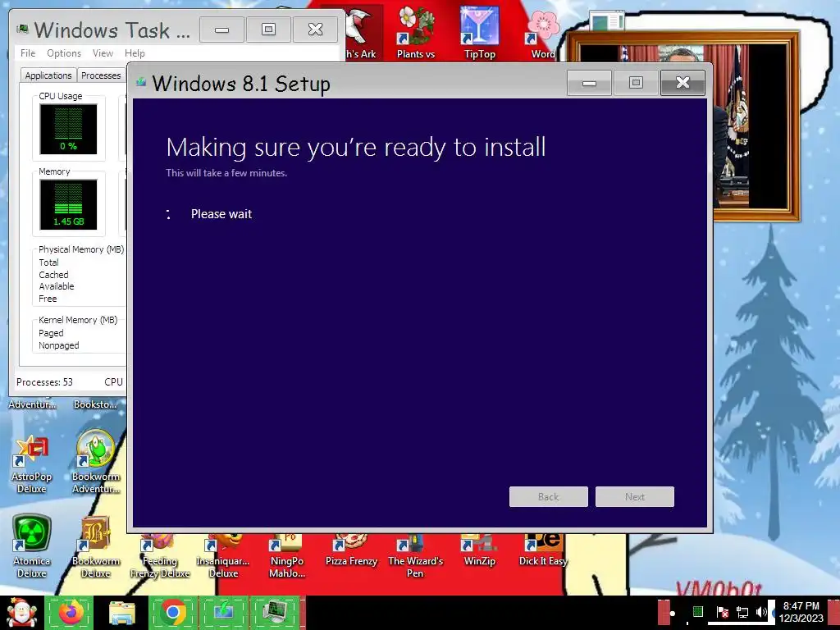This screenshot has width=840, height=630.
Task: Open Pizza Frenzy desktop shortcut
Action: 351,550
